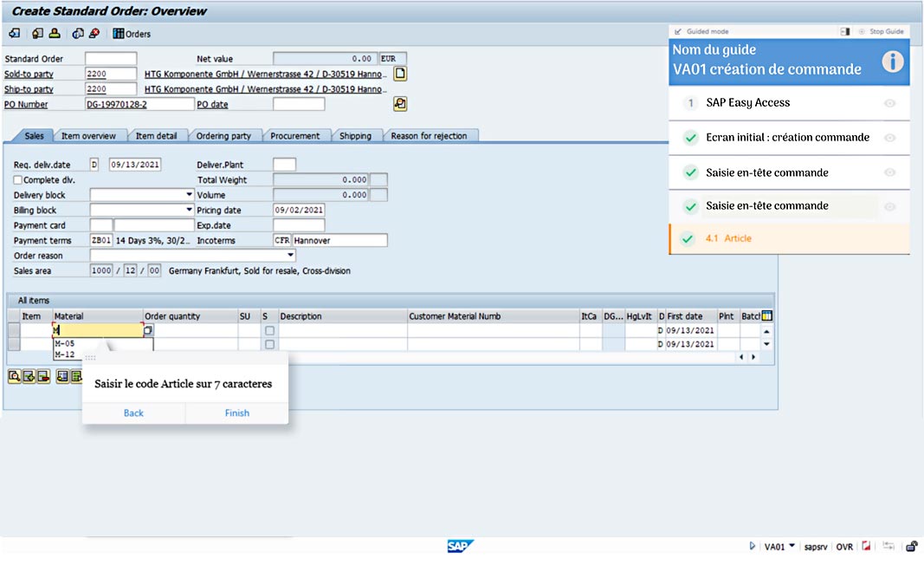The height and width of the screenshot is (565, 924).
Task: Click the items table scroll left arrow
Action: coord(741,357)
